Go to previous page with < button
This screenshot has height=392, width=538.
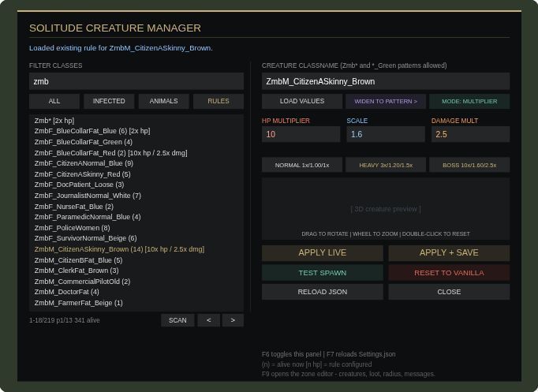pyautogui.click(x=208, y=320)
